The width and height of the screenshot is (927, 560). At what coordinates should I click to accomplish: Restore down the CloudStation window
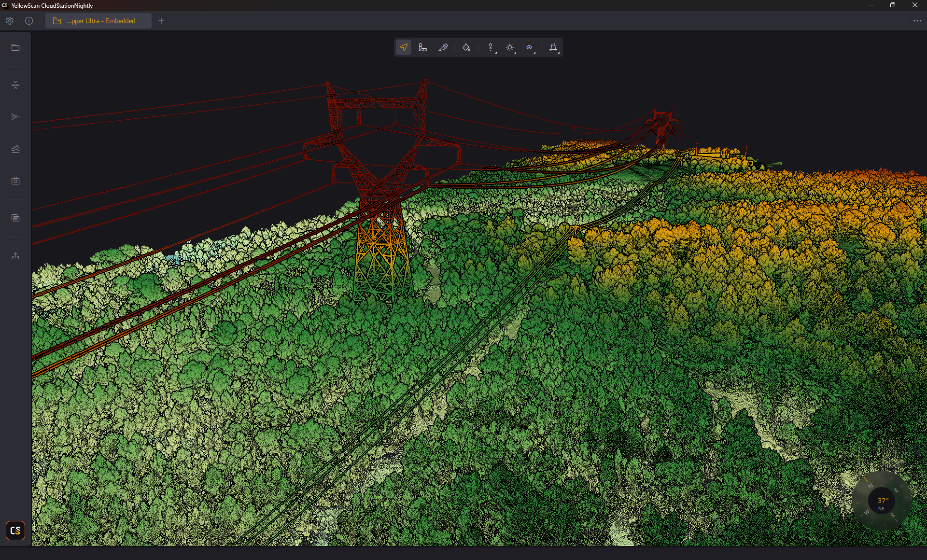(893, 5)
